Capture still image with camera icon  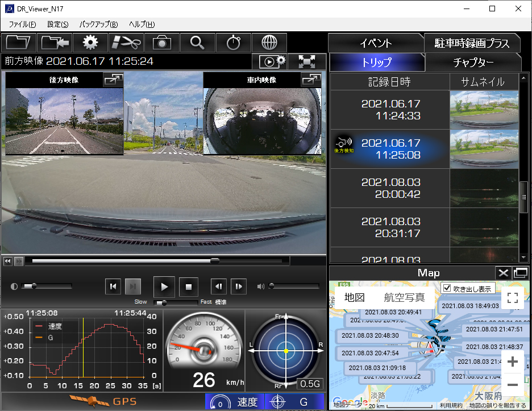(162, 43)
